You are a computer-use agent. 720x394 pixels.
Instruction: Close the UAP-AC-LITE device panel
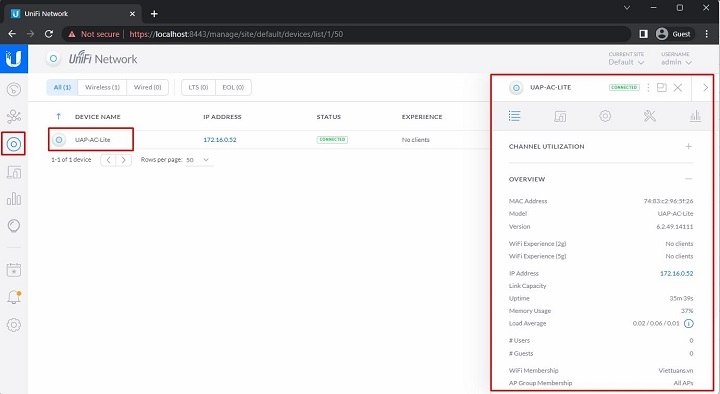[678, 87]
